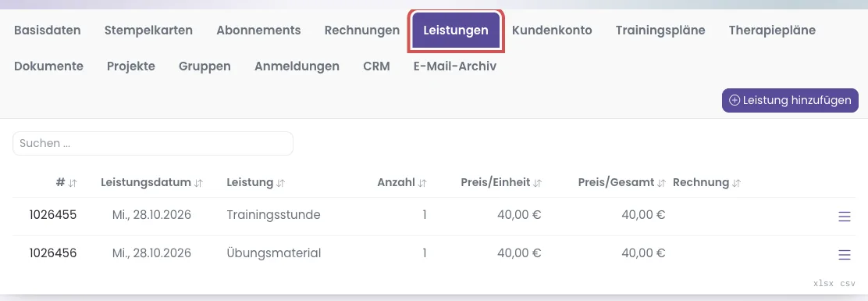
Task: Export the table as csv
Action: click(x=848, y=283)
